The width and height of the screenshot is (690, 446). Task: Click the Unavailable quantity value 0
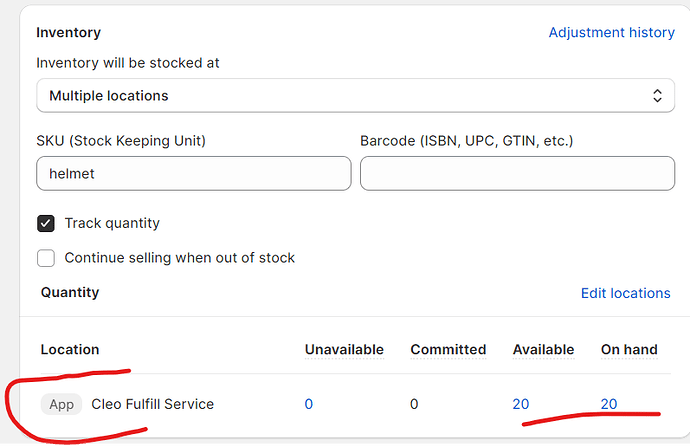point(309,404)
